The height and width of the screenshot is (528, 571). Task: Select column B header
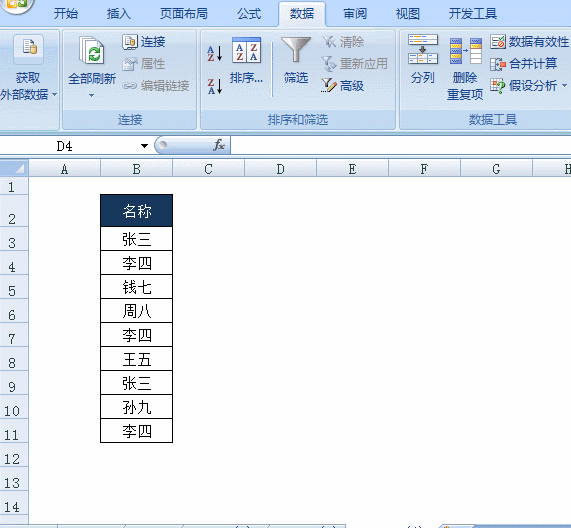(136, 169)
